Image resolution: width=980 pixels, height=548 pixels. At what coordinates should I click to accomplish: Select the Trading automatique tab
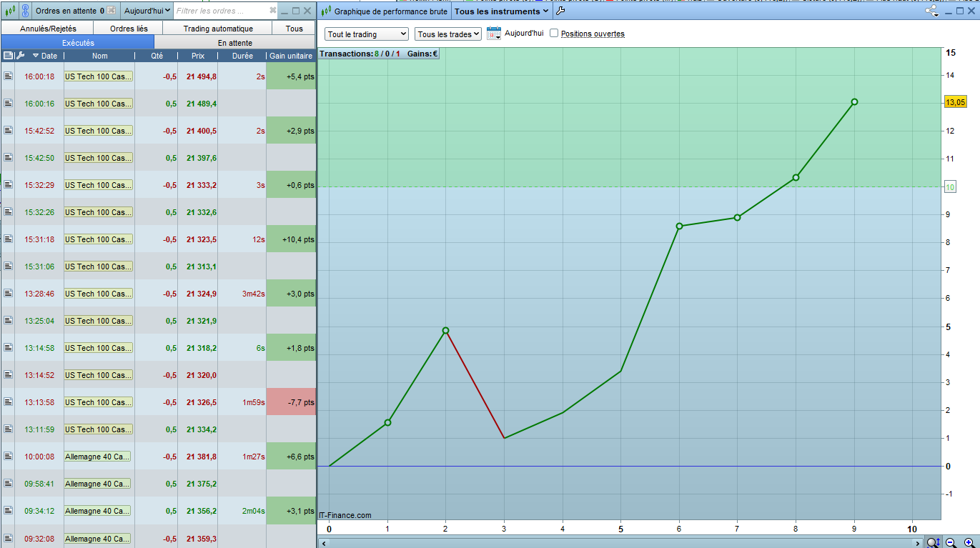coord(218,29)
